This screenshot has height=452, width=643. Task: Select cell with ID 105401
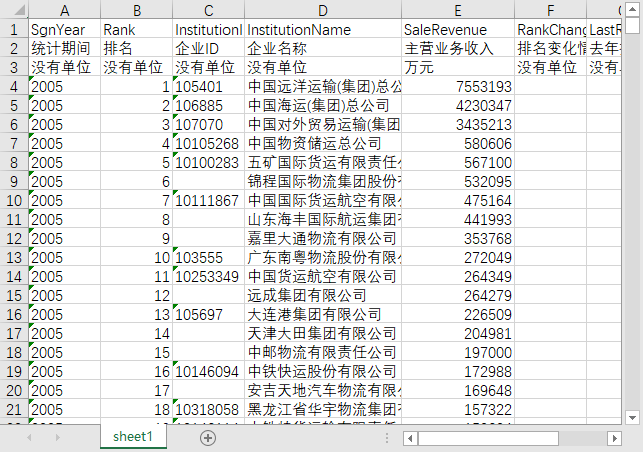click(208, 86)
